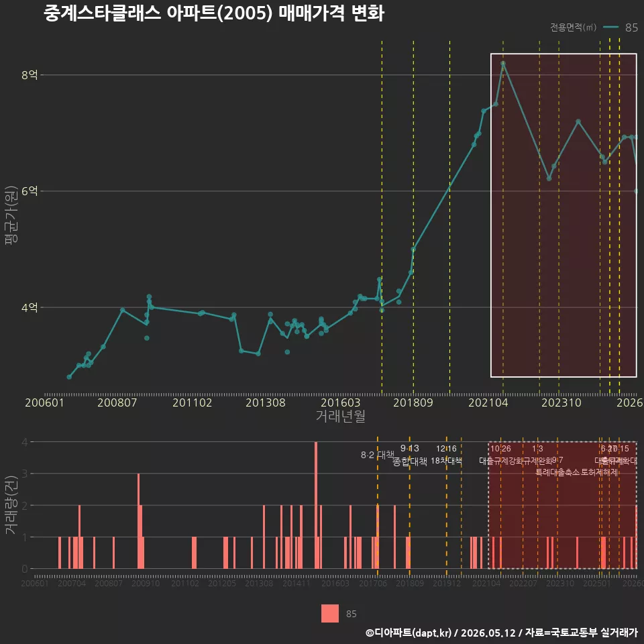Click the volume y-axis label 0
Screen dimensions: 644x644
pos(25,569)
